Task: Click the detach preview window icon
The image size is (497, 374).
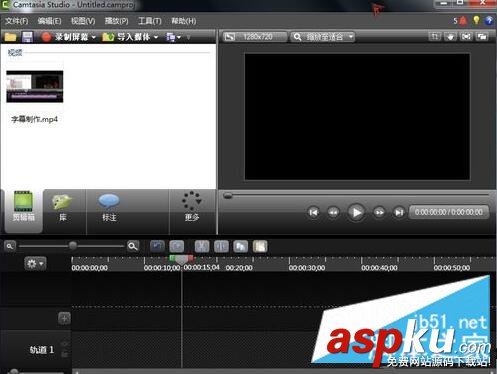Action: tap(482, 36)
